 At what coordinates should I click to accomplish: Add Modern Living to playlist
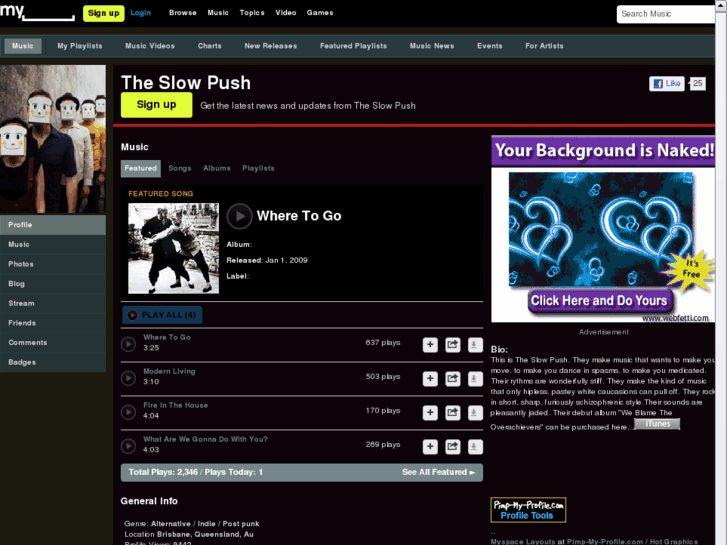pyautogui.click(x=430, y=378)
